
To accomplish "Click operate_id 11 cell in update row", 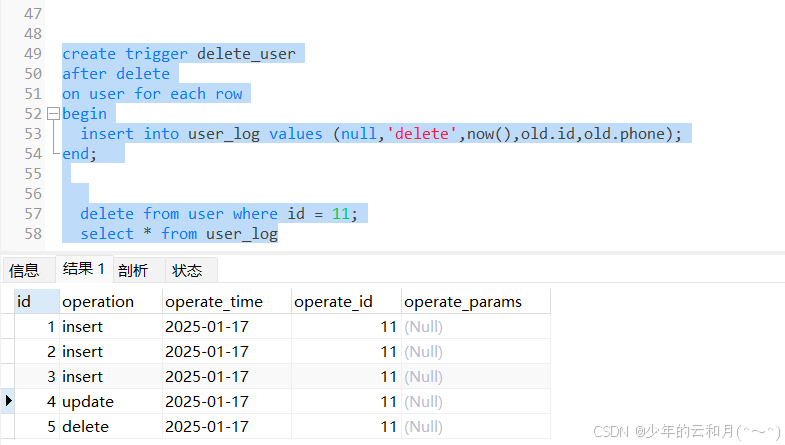I will click(x=346, y=401).
